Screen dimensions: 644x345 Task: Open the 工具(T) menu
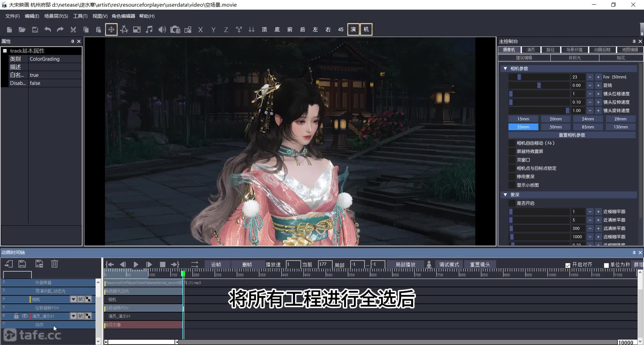[x=80, y=16]
